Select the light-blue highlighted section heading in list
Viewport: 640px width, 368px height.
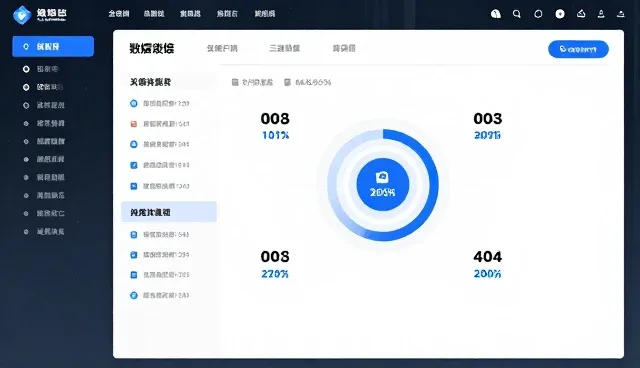[169, 212]
